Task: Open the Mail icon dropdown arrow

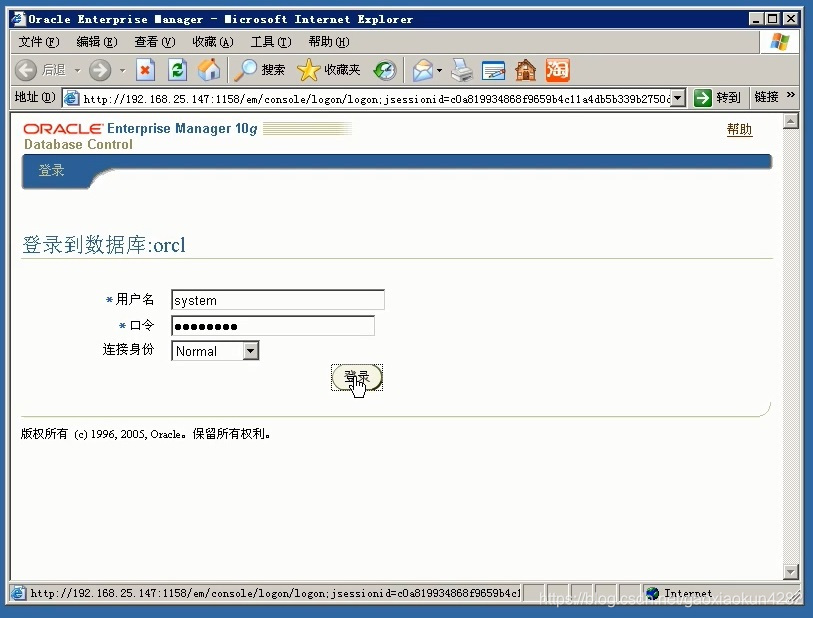Action: pos(438,72)
